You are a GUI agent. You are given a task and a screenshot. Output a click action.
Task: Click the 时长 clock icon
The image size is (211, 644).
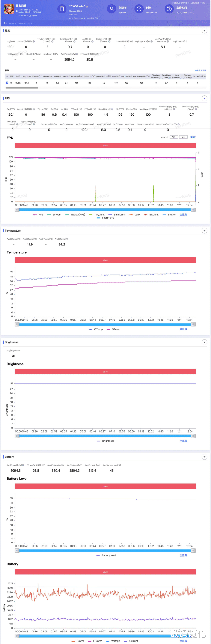(139, 9)
